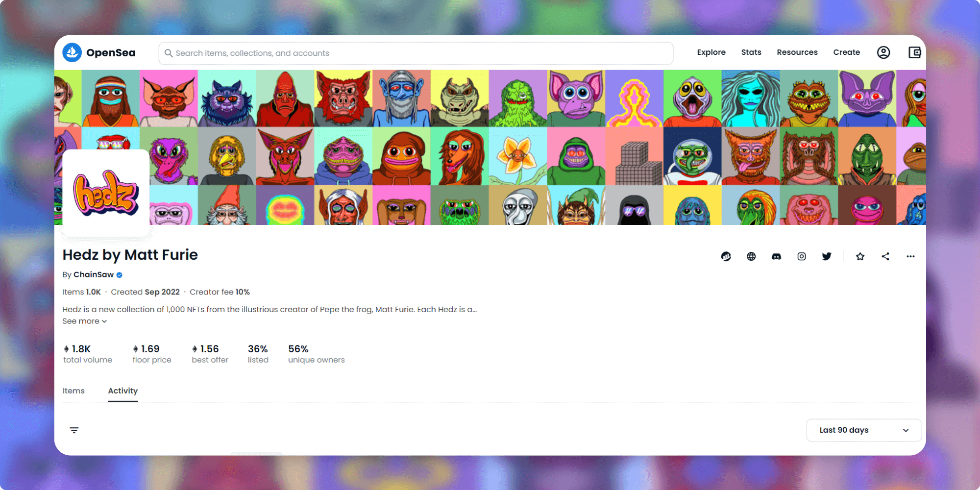The image size is (980, 490).
Task: Expand the Last 90 days dropdown
Action: click(864, 430)
